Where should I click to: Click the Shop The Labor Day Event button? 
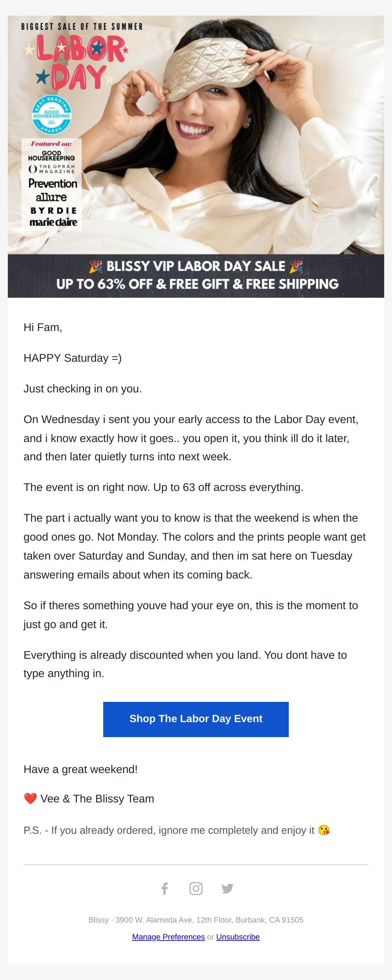[196, 719]
